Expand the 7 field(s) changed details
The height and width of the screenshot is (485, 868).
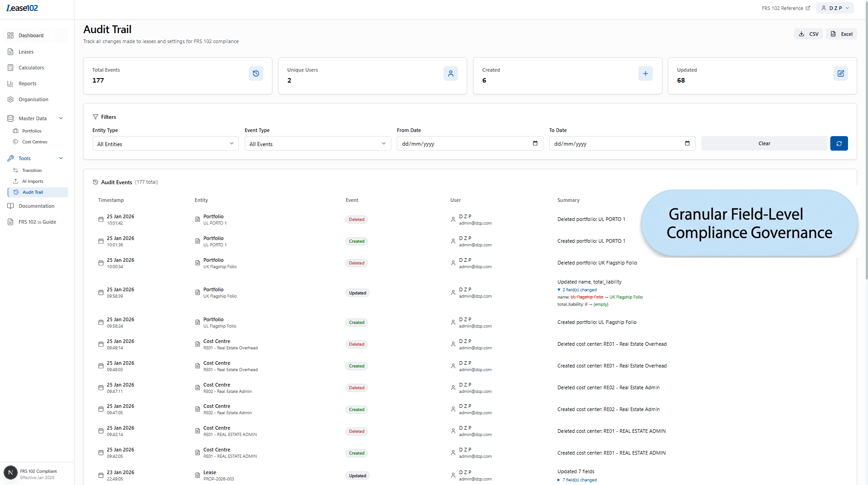(577, 480)
